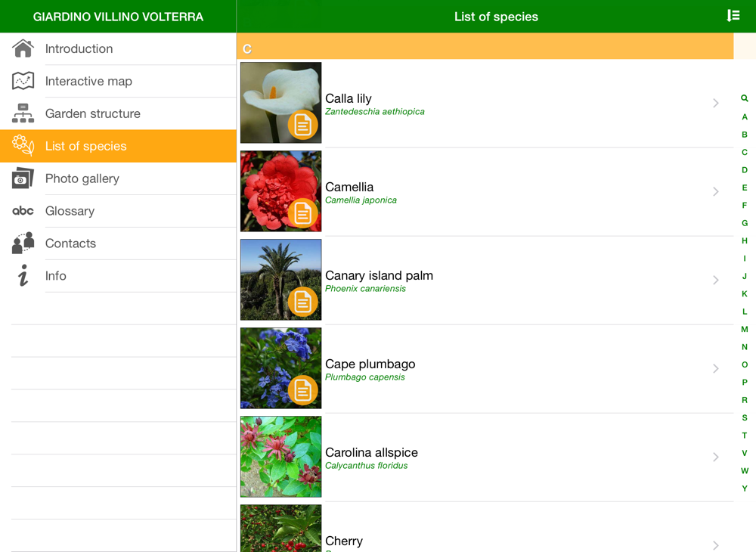Open the Canary island palm document icon
Viewport: 756px width, 552px height.
303,302
